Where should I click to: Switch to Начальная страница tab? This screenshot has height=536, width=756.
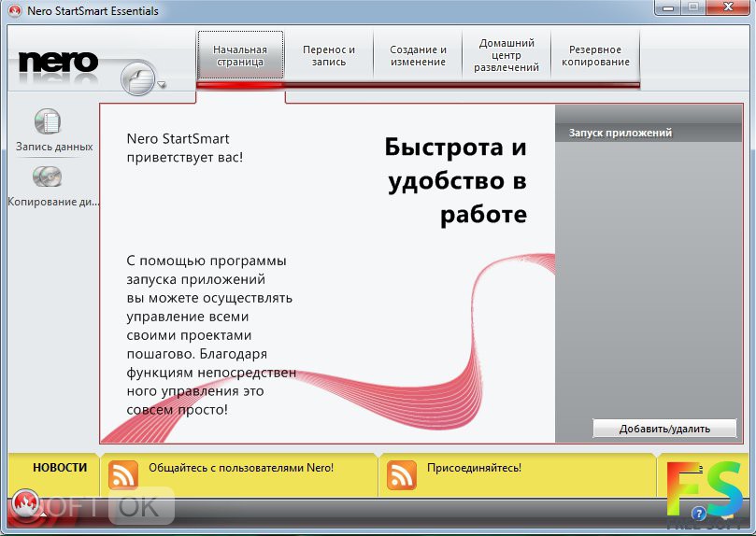(x=240, y=55)
